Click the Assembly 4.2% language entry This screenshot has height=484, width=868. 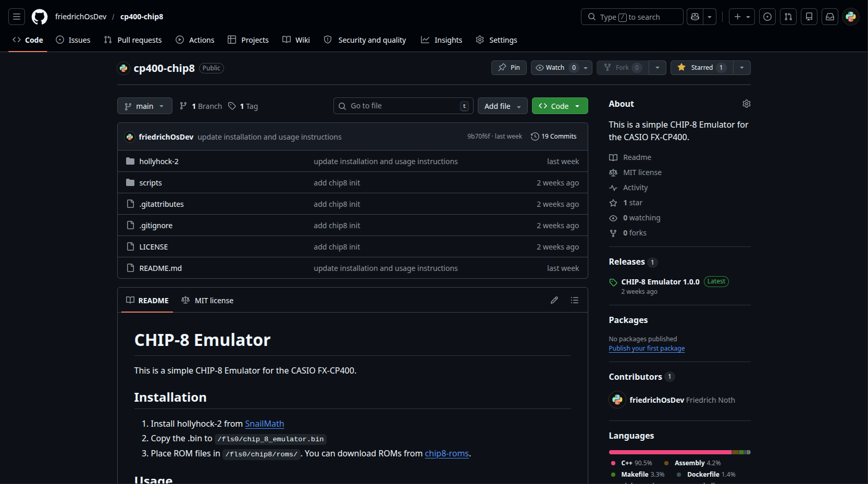point(692,463)
